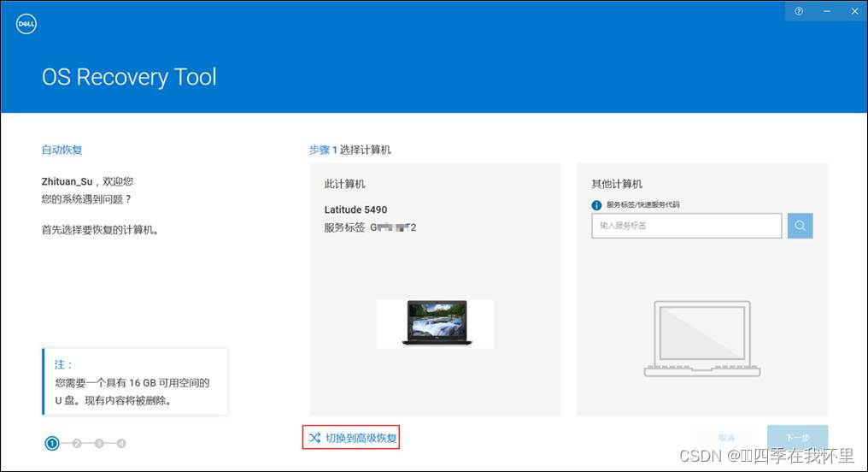Click the Zhituan_Su，欢迎您 greeting text
Image resolution: width=868 pixels, height=472 pixels.
(87, 182)
